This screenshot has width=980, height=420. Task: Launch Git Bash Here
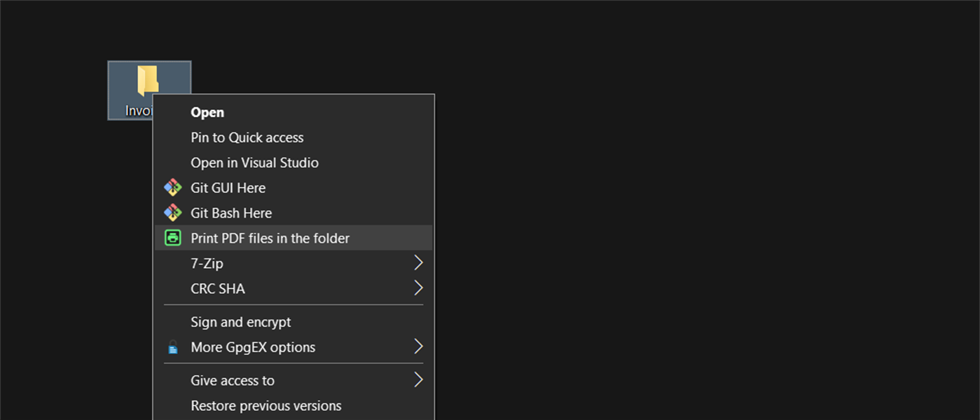[x=231, y=213]
